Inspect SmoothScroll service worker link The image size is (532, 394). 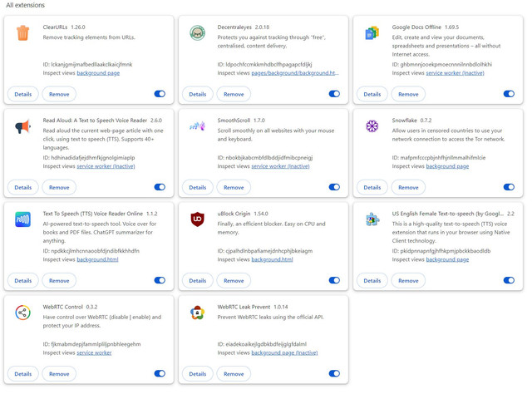pos(280,166)
